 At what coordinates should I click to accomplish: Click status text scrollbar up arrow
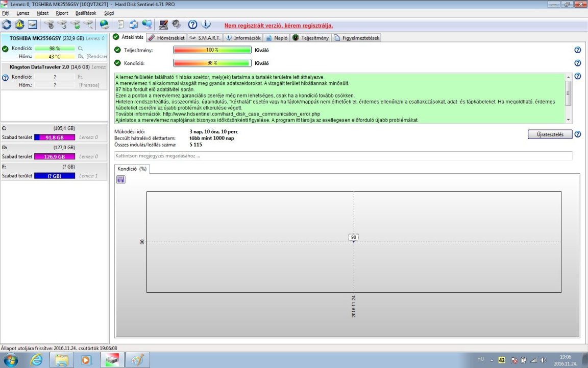coord(569,77)
